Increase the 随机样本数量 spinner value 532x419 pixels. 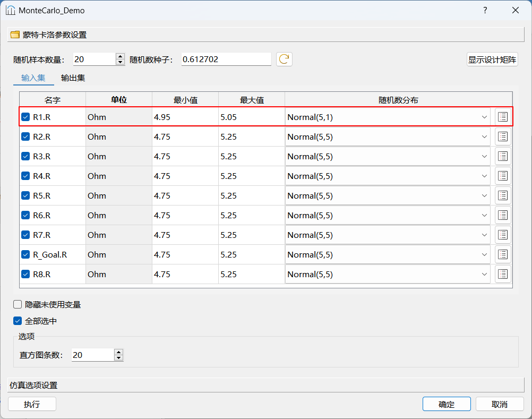(x=120, y=56)
